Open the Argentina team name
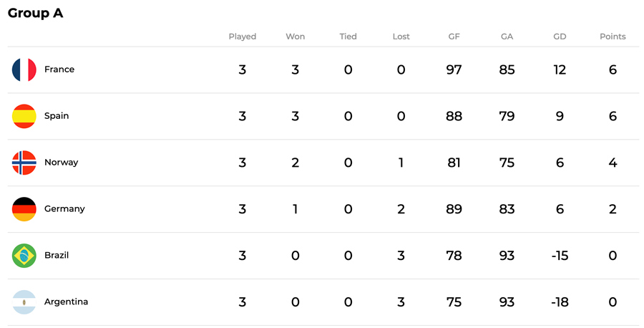Viewport: 644px width, 328px height. (66, 302)
